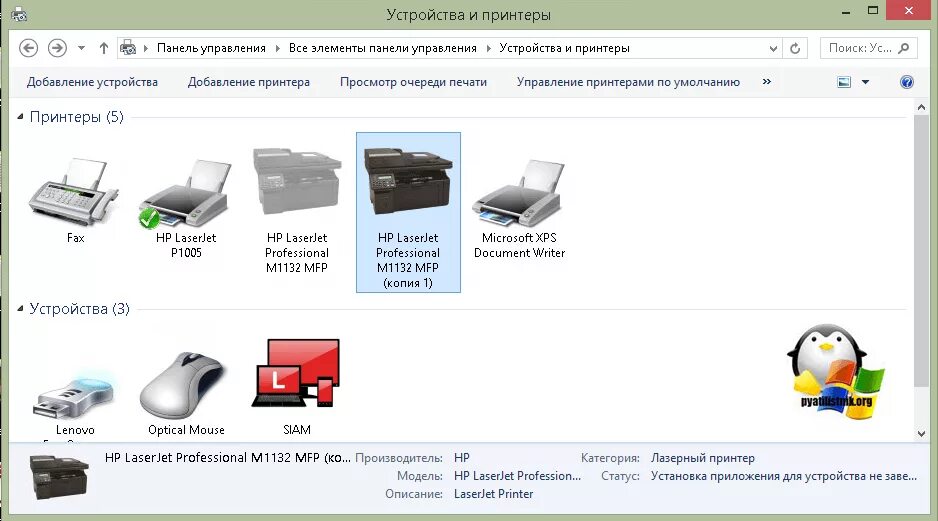
Task: Click manufacturer value HP in details pane
Action: [x=462, y=458]
